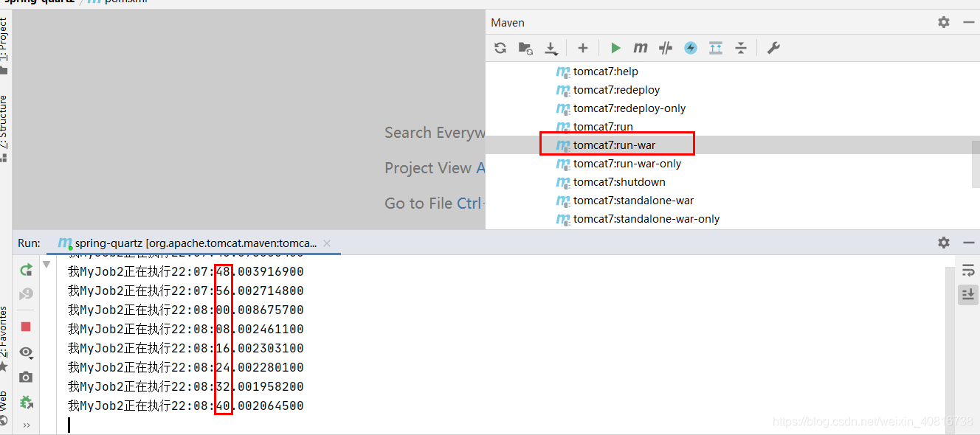This screenshot has height=435, width=980.
Task: Click the camera icon in Run sidebar
Action: pyautogui.click(x=26, y=377)
